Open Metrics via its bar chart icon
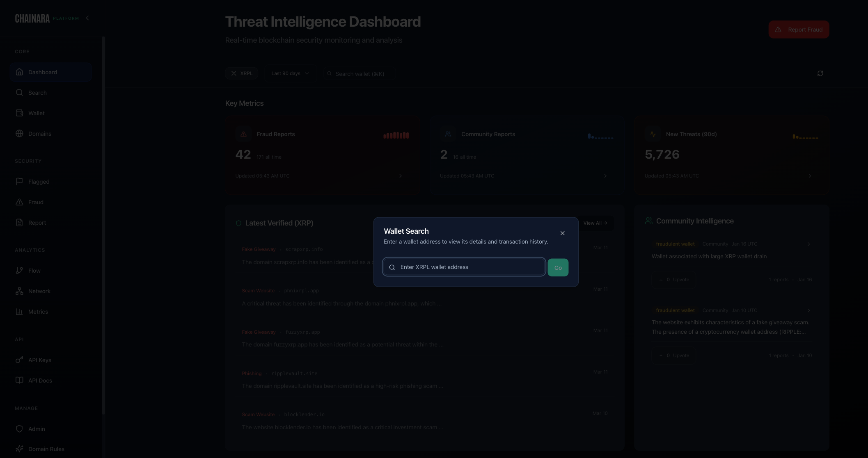Screen dimensions: 868x458 [19, 311]
